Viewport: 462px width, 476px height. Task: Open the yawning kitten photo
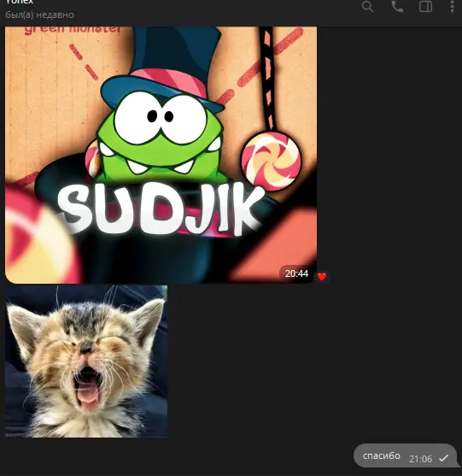(86, 361)
